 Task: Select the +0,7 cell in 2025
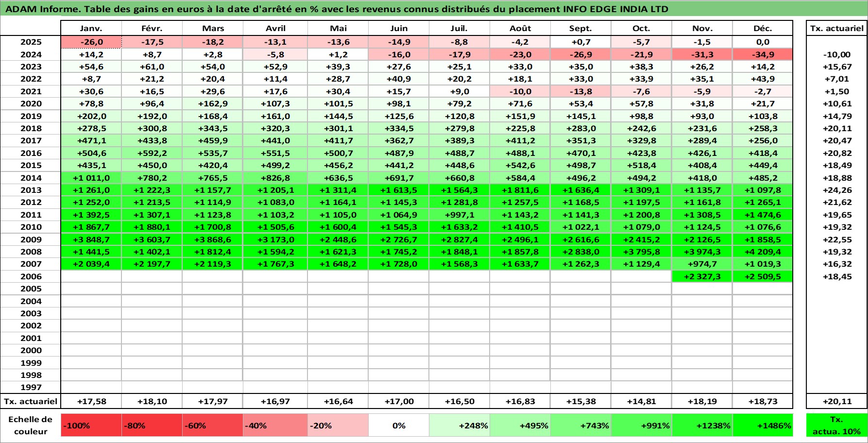click(580, 42)
